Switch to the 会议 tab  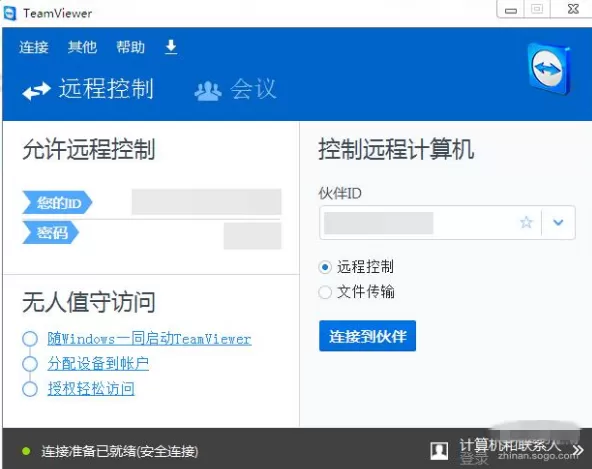tap(236, 89)
